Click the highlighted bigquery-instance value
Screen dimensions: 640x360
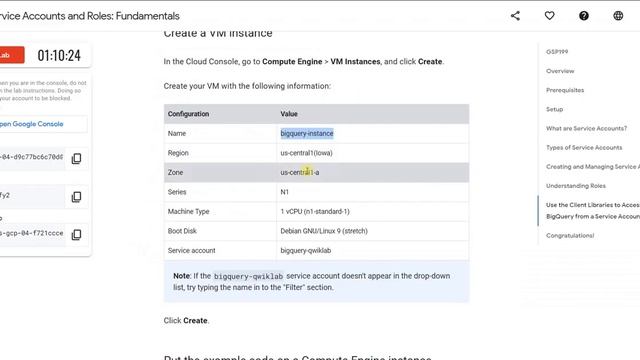click(307, 133)
